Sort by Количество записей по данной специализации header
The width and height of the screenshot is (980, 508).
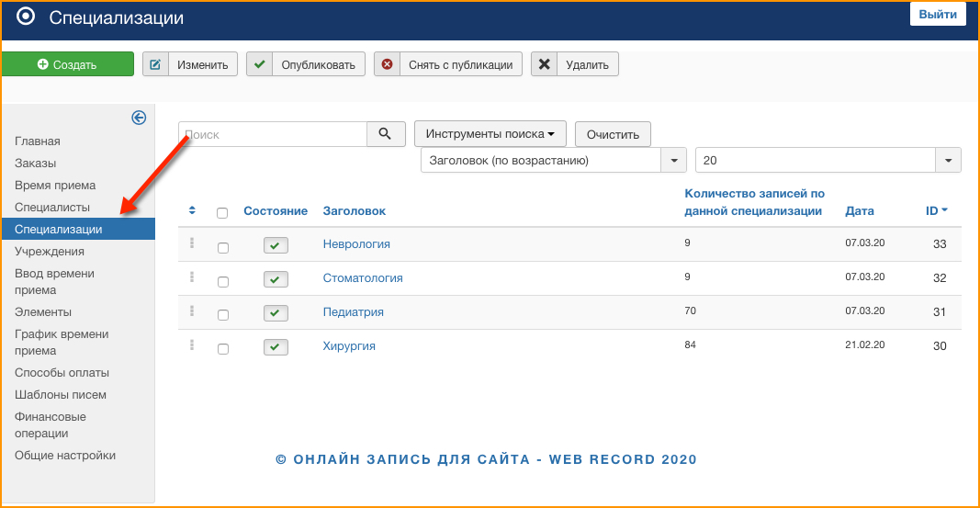pyautogui.click(x=754, y=202)
